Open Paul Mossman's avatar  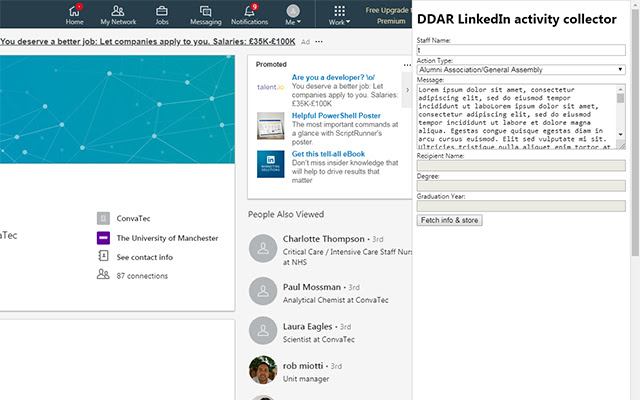click(x=263, y=291)
